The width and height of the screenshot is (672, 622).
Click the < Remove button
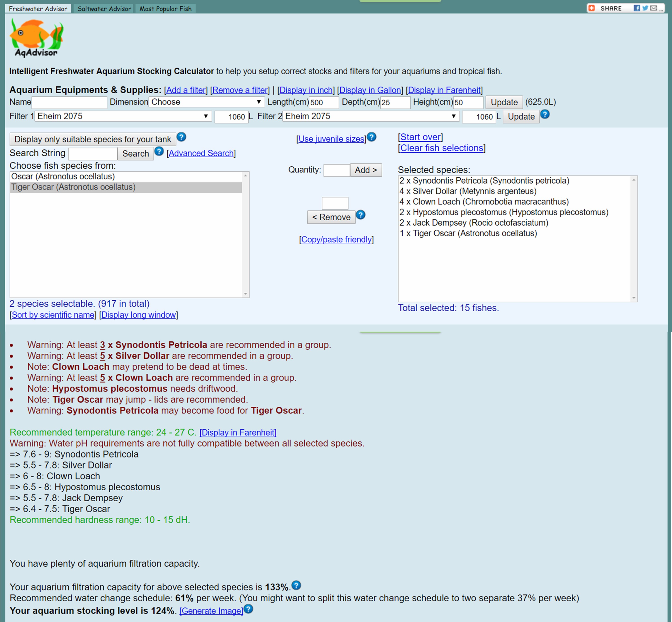[331, 217]
